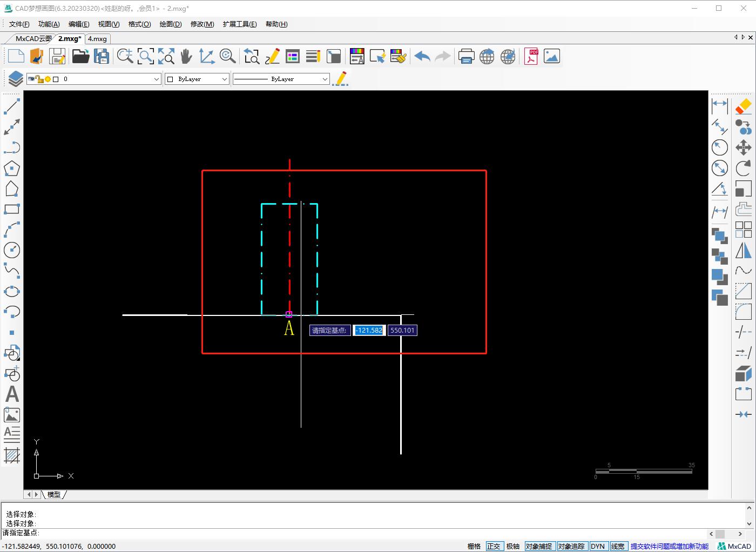Toggle orthogonal mode (正交) in status bar
Image resolution: width=756 pixels, height=552 pixels.
(494, 546)
